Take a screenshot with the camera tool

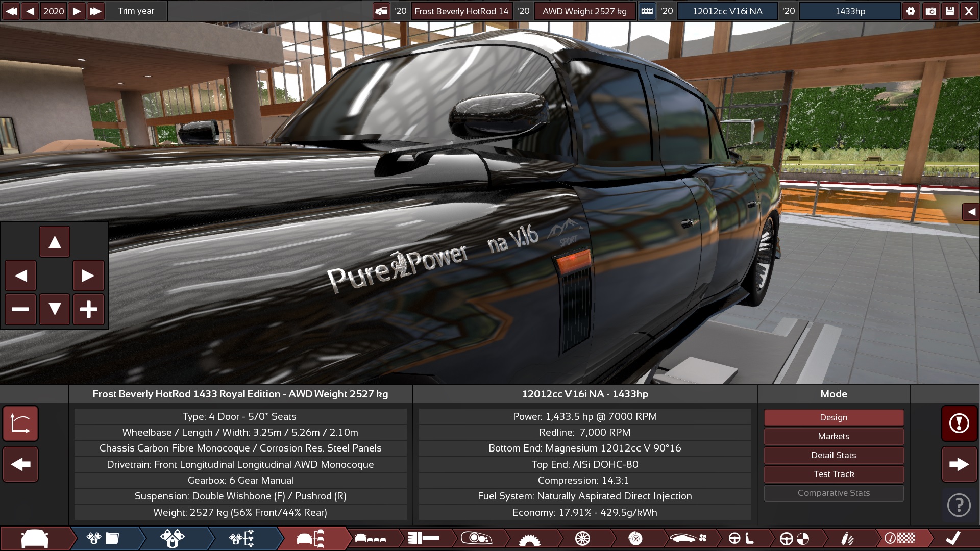[x=931, y=11]
